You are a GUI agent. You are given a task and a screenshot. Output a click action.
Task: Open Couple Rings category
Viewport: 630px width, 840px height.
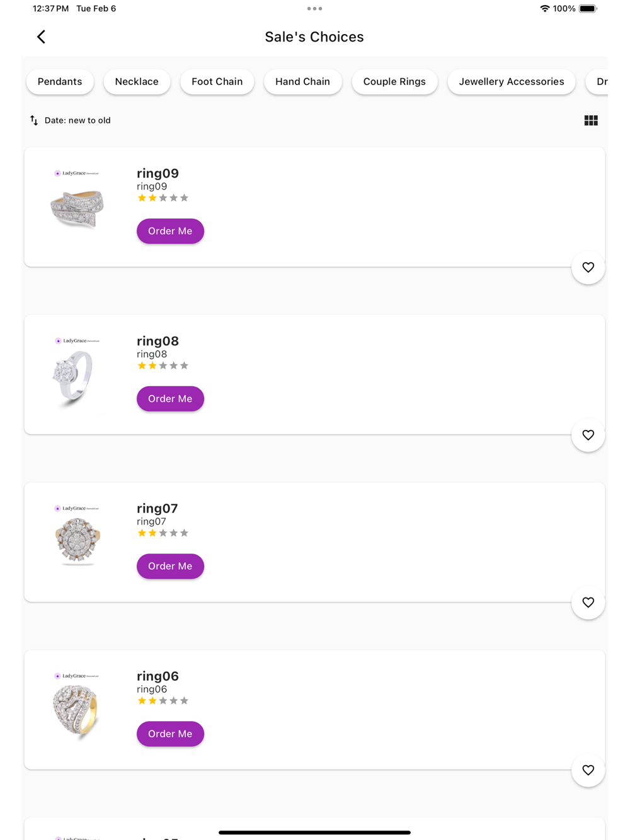(394, 82)
